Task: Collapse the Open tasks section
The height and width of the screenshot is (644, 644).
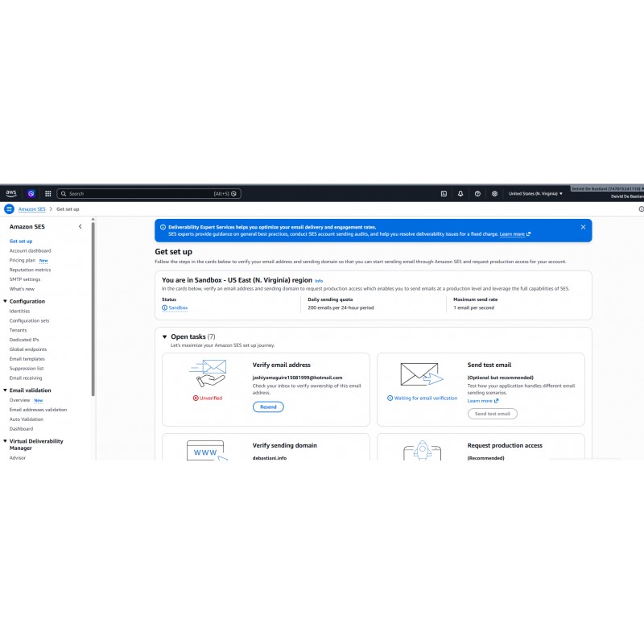Action: (165, 336)
